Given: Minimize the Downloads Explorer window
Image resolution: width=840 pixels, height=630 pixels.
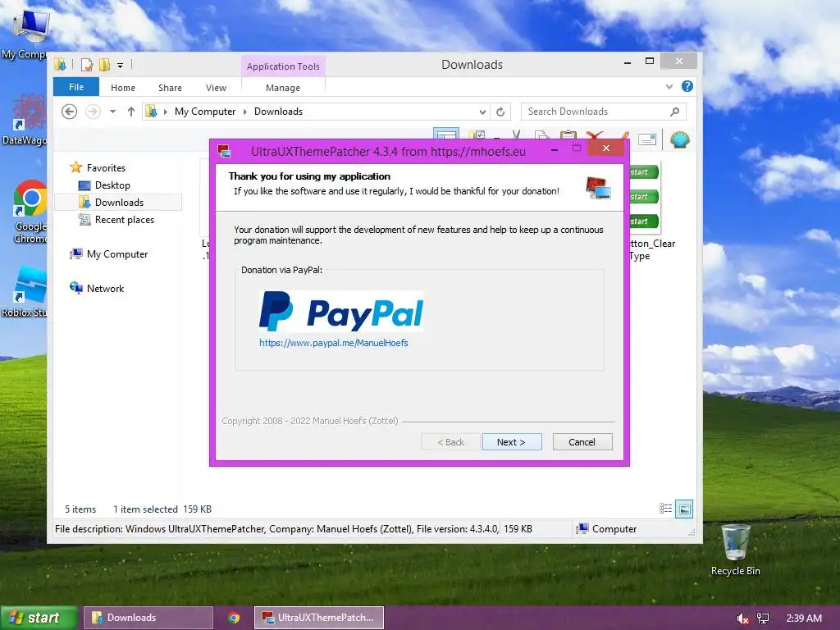Looking at the screenshot, I should pyautogui.click(x=628, y=62).
